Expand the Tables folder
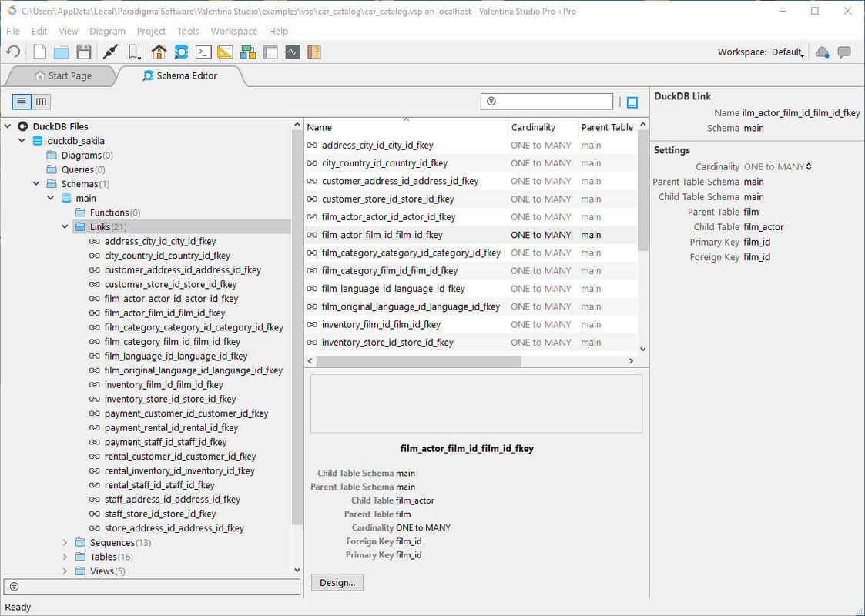 [65, 557]
